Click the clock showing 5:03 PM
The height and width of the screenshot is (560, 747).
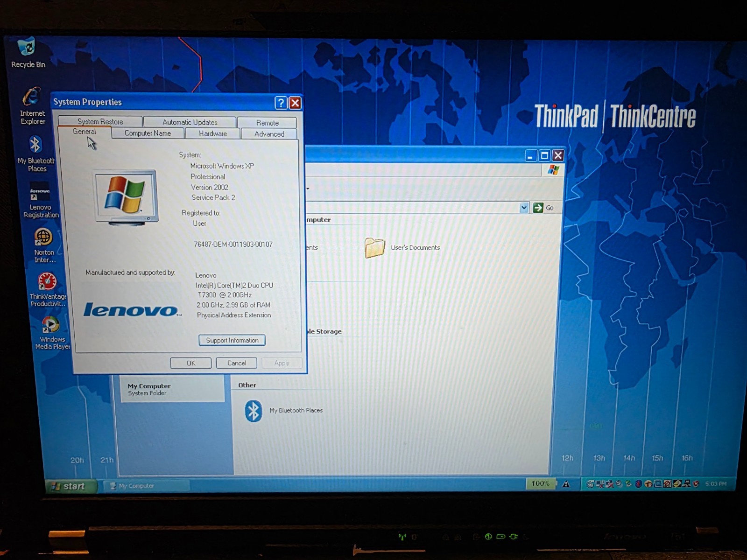(x=715, y=484)
